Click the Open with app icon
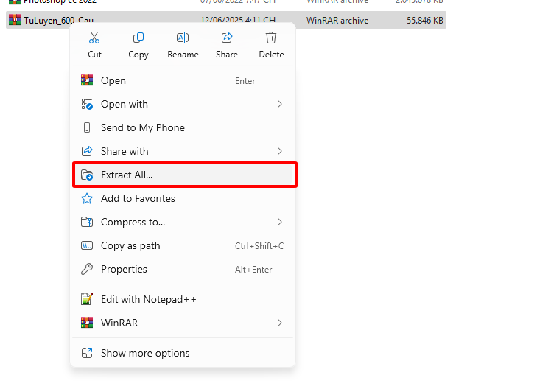The height and width of the screenshot is (392, 554). [87, 104]
